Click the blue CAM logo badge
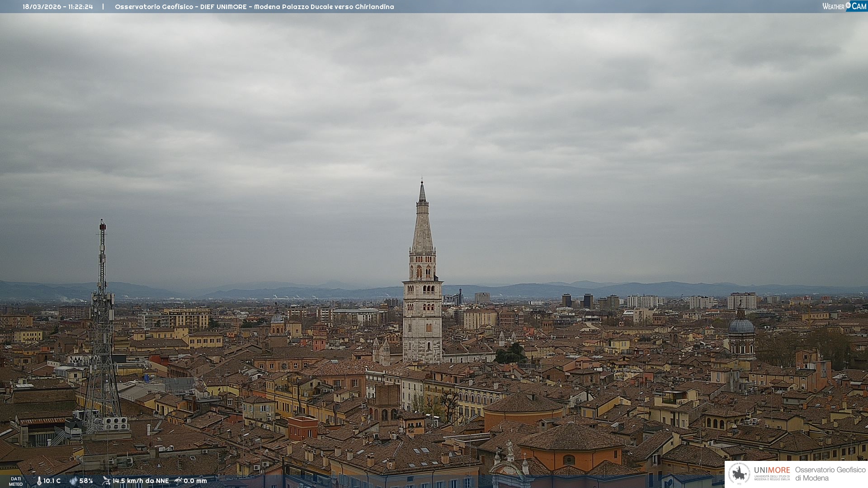Viewport: 868px width, 488px height. tap(859, 6)
